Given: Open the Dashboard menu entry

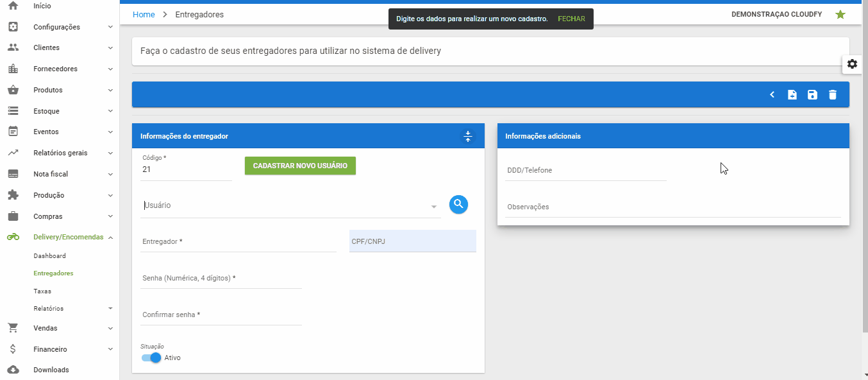Looking at the screenshot, I should 49,255.
